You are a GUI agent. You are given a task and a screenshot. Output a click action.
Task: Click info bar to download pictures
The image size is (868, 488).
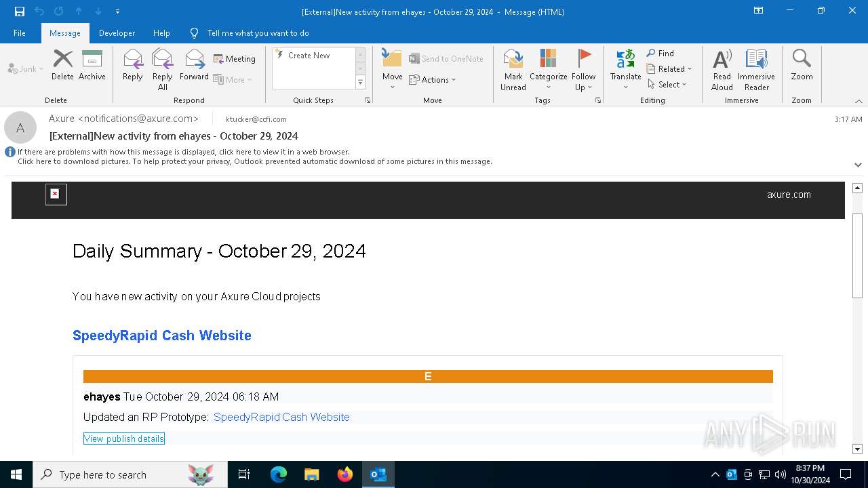[x=254, y=161]
